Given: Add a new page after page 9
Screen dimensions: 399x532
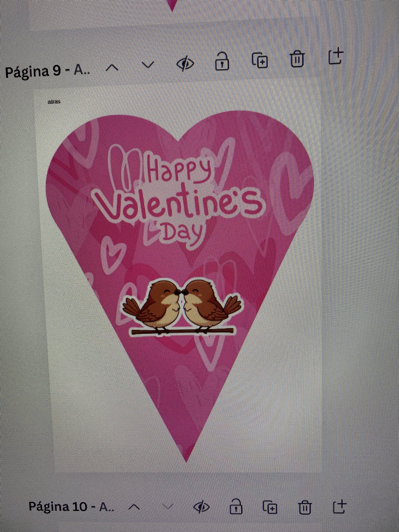Looking at the screenshot, I should (335, 57).
